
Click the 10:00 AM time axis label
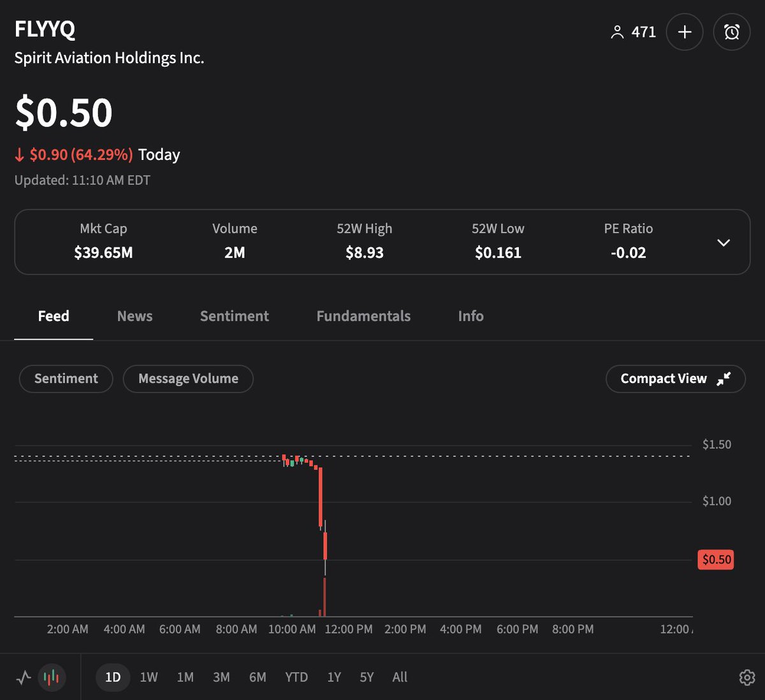coord(292,629)
